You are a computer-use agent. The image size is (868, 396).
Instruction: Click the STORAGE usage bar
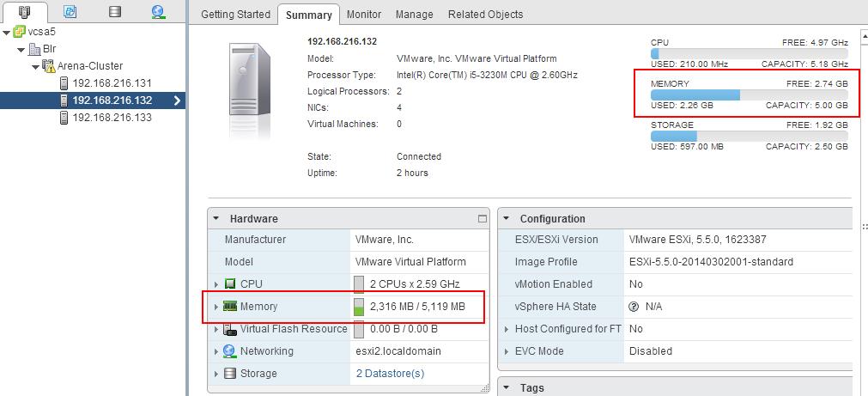coord(749,137)
